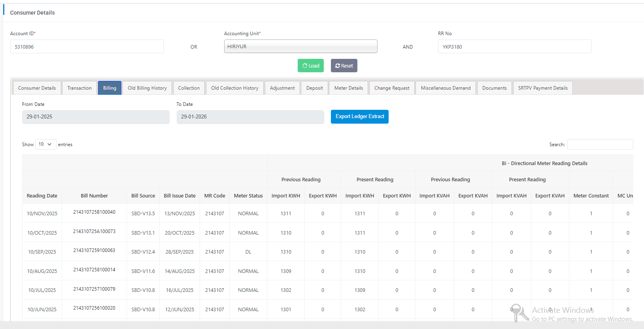Sort table by Reading Date column header
The width and height of the screenshot is (644, 329).
tap(42, 196)
